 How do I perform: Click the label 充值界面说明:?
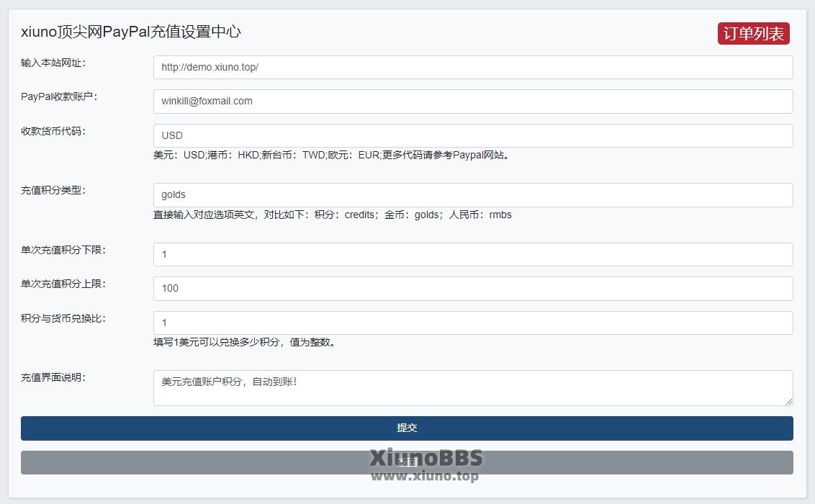pyautogui.click(x=53, y=377)
